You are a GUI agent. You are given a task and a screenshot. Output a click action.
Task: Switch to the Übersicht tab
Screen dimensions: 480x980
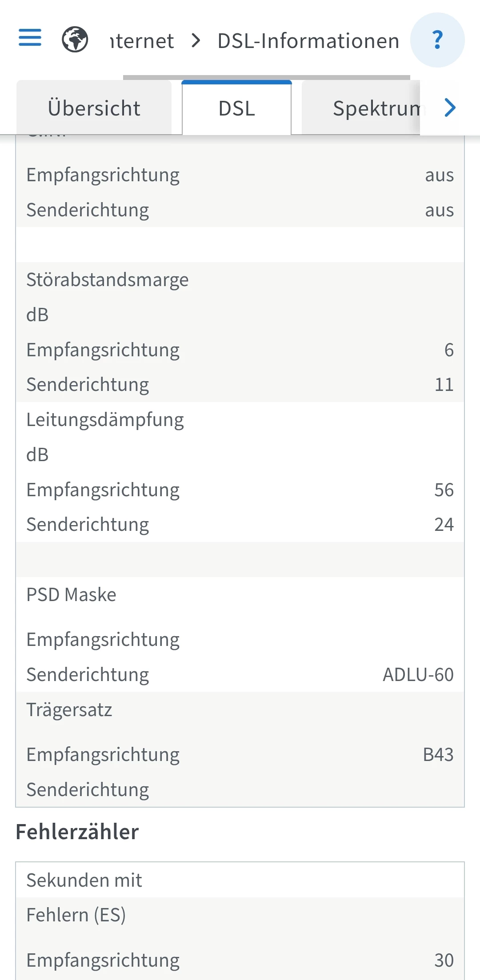click(94, 108)
